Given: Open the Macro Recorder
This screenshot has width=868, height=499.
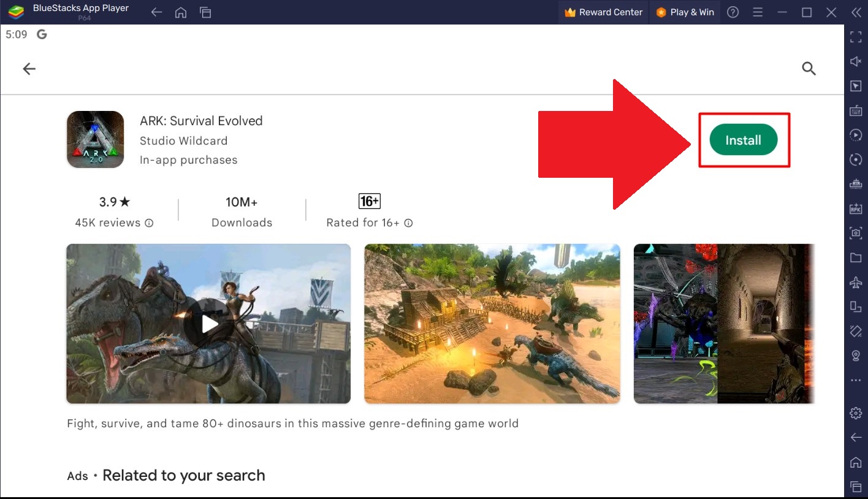Looking at the screenshot, I should click(x=856, y=135).
